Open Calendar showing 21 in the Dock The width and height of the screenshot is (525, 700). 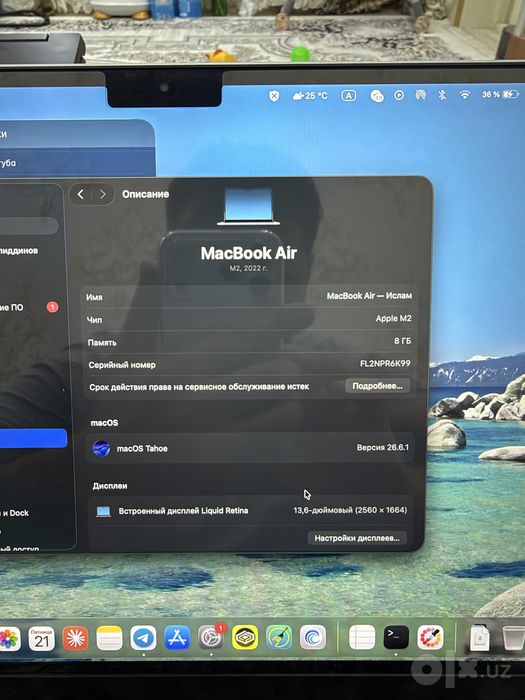42,638
